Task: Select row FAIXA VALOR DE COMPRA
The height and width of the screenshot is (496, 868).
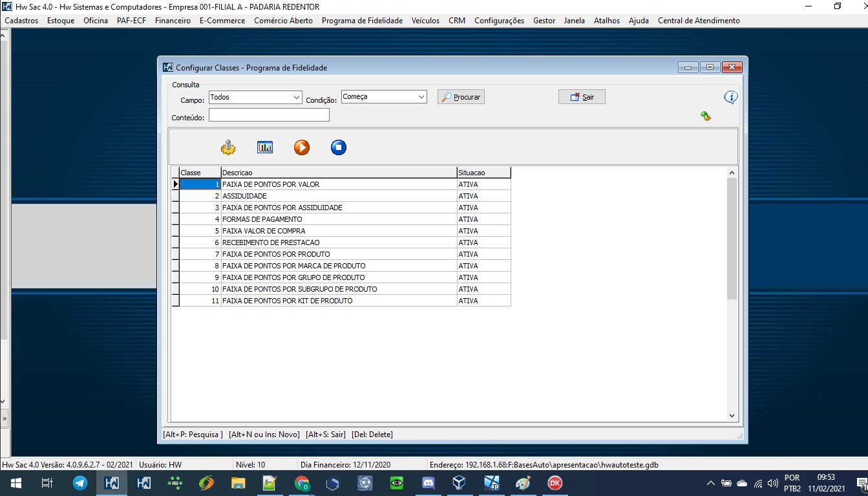Action: pos(341,231)
